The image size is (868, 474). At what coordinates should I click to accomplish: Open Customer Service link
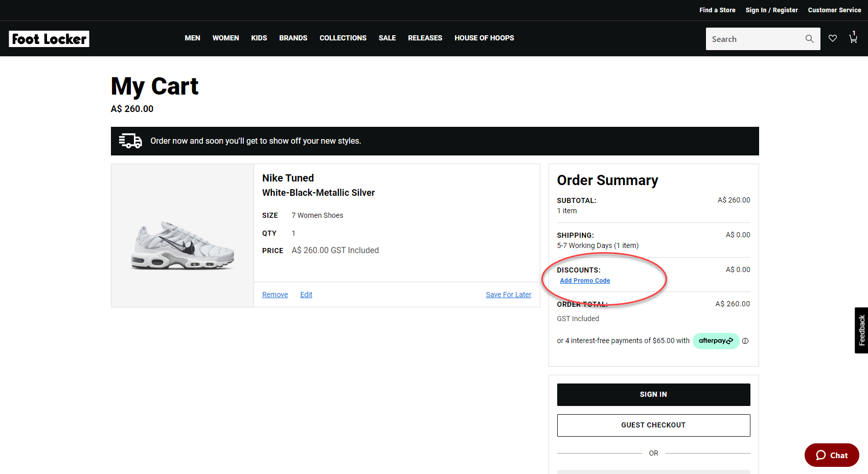coord(834,10)
